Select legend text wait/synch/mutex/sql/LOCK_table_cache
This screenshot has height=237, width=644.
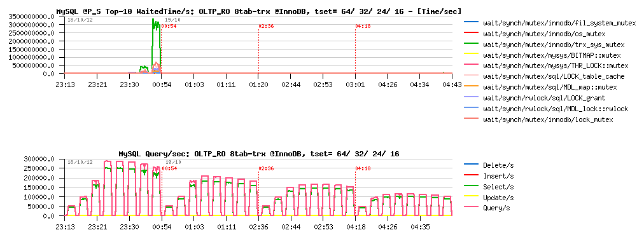click(x=554, y=77)
